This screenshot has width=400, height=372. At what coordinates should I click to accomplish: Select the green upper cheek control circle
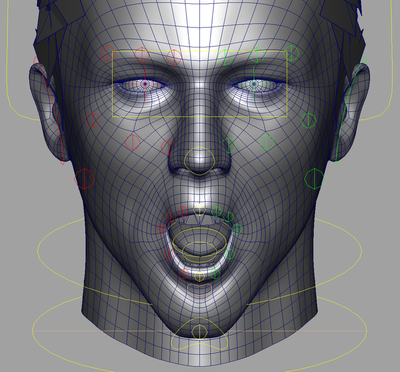(308, 120)
